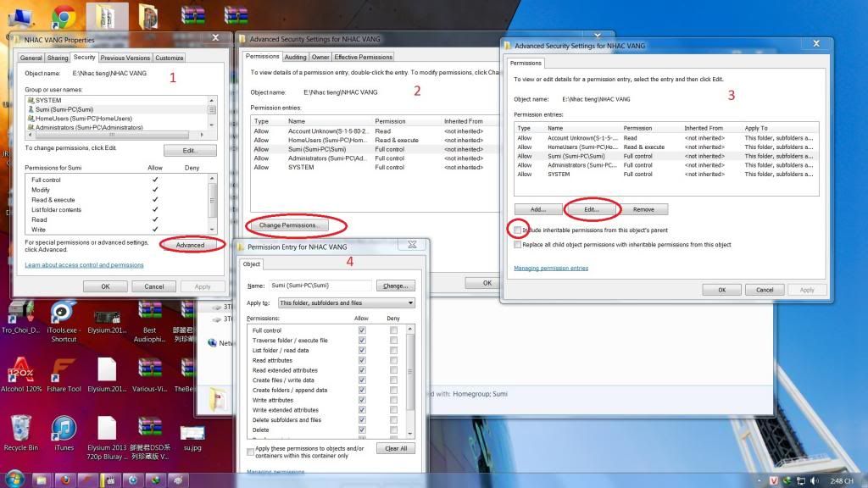Tick Allow for Full control in Permission Entry
This screenshot has height=488, width=868.
tap(362, 330)
